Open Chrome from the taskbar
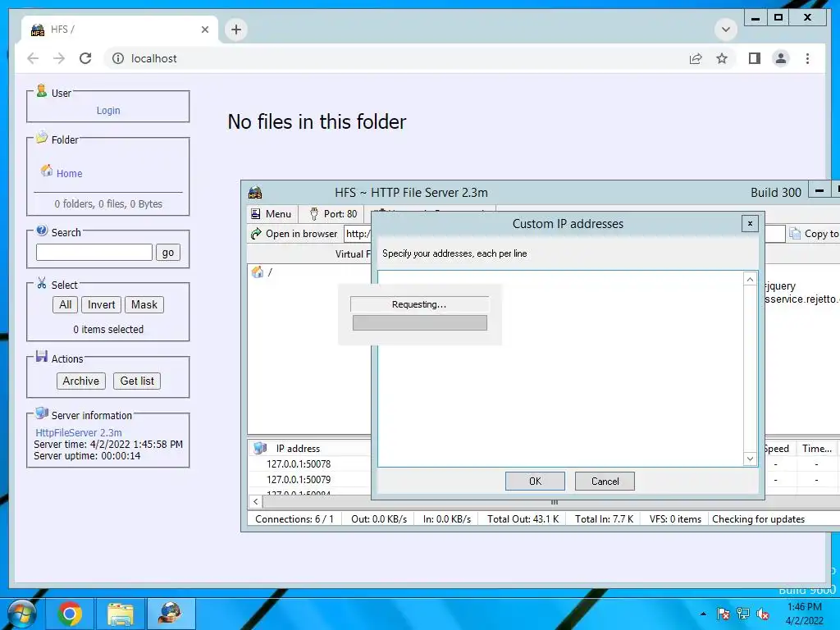 point(71,614)
